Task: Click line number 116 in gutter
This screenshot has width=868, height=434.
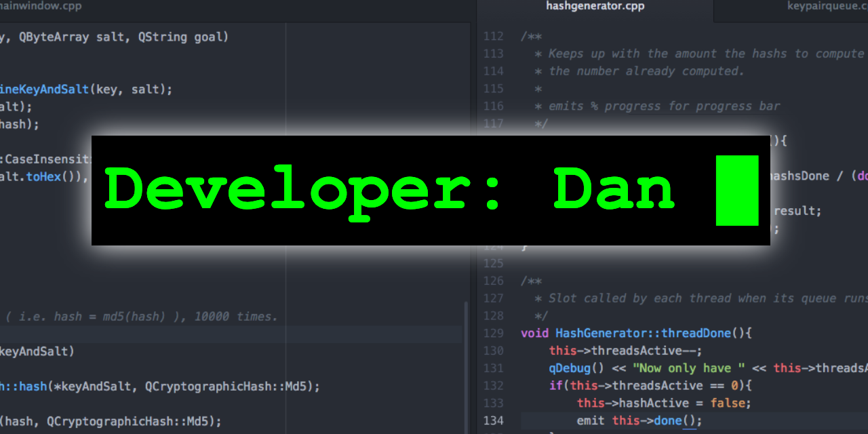Action: 493,106
